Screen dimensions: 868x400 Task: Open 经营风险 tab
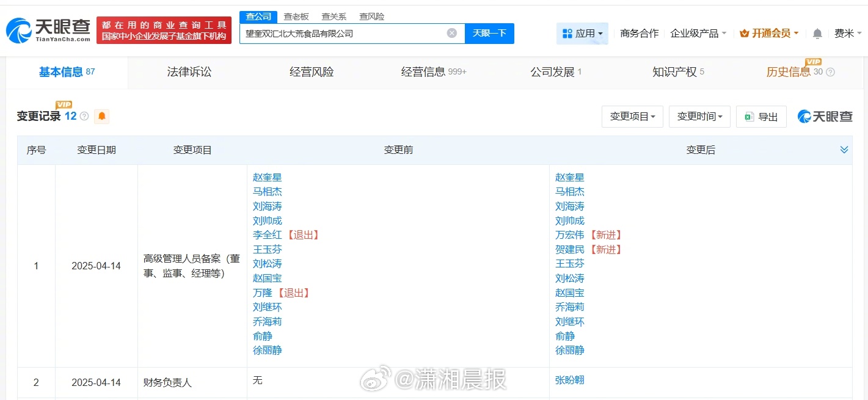click(x=312, y=72)
